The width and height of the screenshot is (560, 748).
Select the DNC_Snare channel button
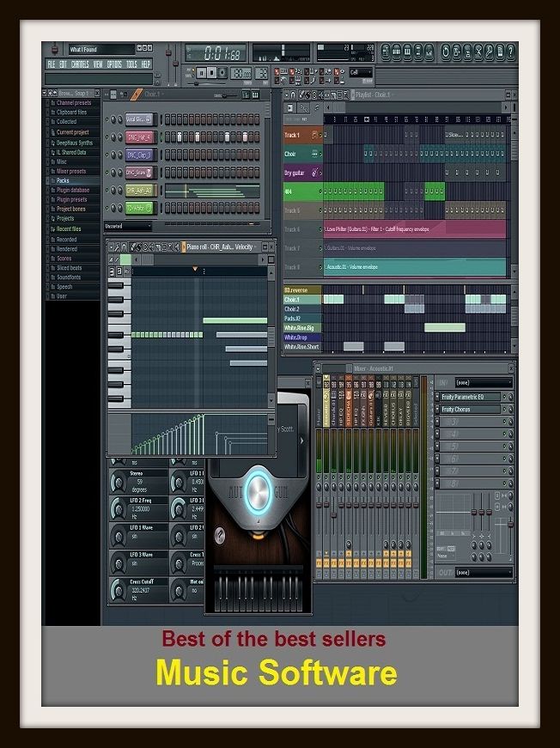[x=139, y=173]
